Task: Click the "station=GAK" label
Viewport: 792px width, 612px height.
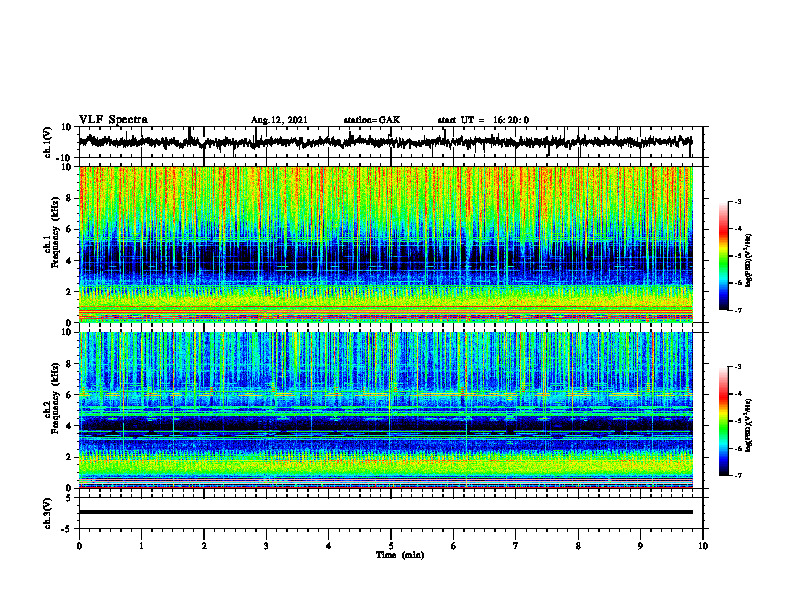Action: pos(372,120)
